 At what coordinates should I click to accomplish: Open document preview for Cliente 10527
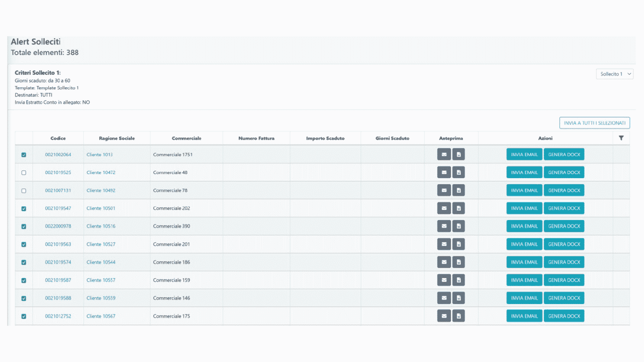pos(459,244)
